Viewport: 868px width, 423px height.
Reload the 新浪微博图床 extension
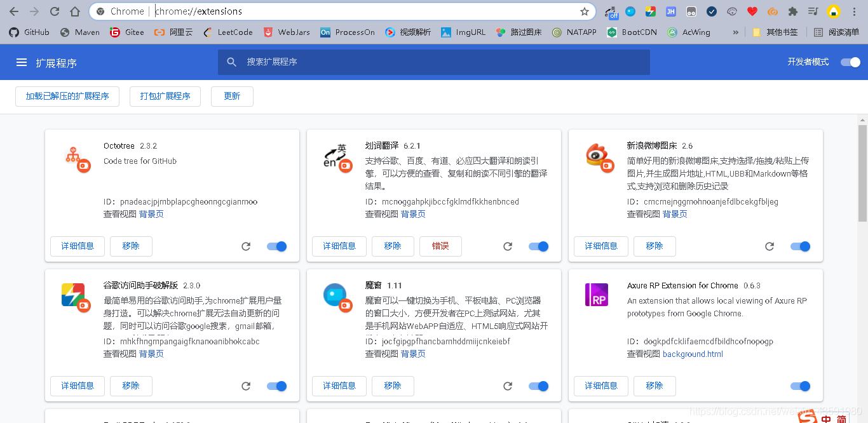pyautogui.click(x=770, y=246)
